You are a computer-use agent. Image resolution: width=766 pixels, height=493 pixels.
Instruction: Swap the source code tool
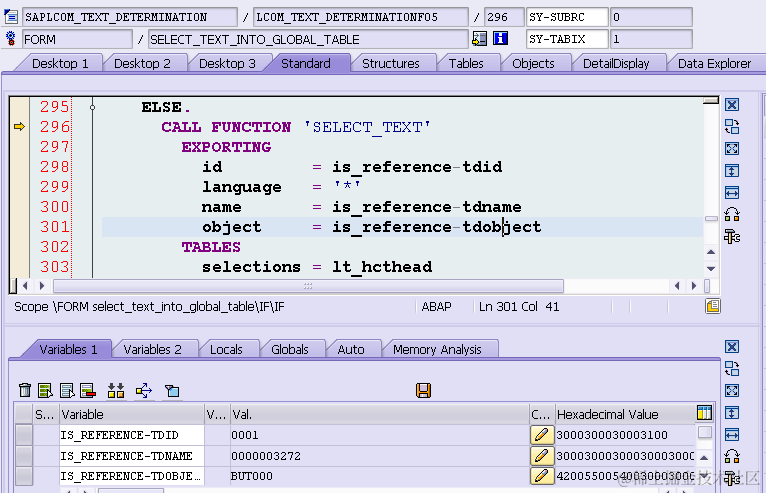click(731, 127)
